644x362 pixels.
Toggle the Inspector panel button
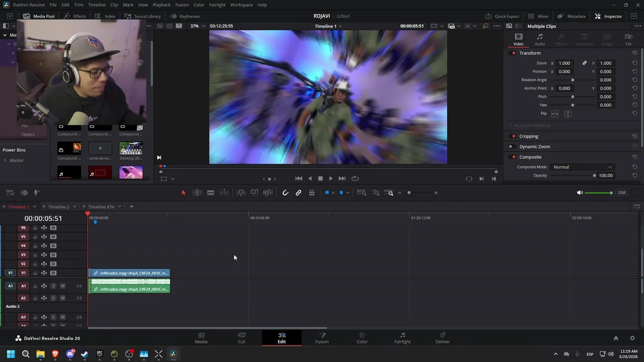pos(608,16)
